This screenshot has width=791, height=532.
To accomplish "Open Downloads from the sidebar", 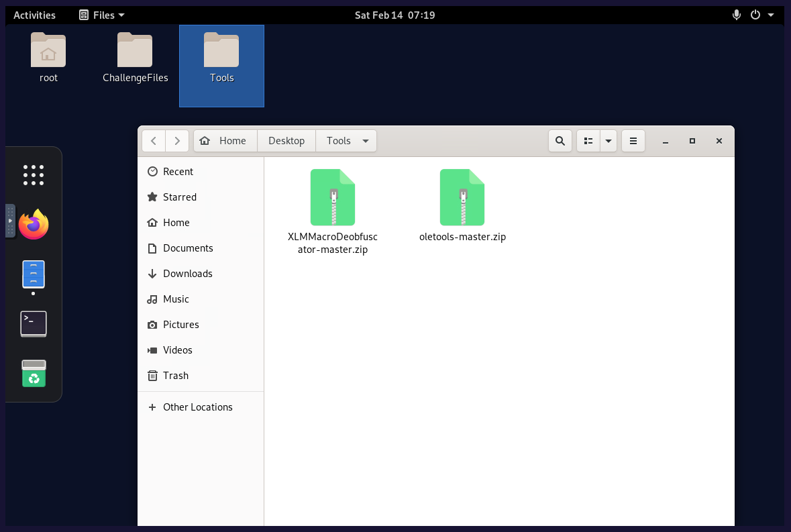I will tap(187, 274).
